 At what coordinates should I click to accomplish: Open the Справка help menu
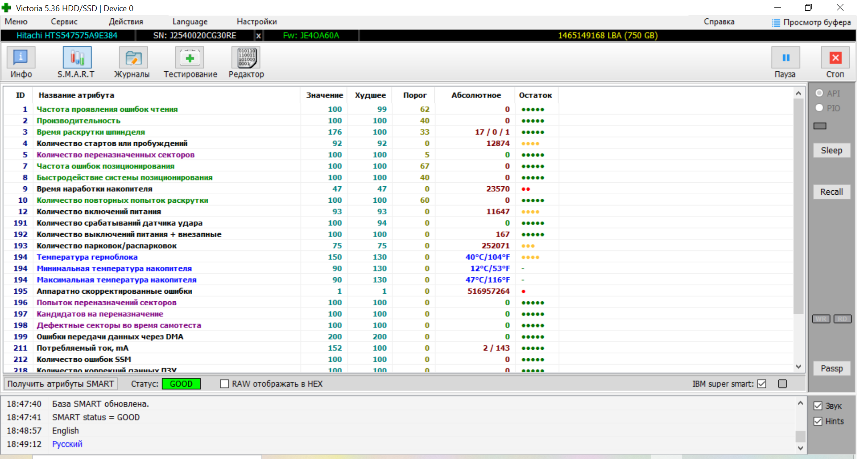(x=719, y=22)
